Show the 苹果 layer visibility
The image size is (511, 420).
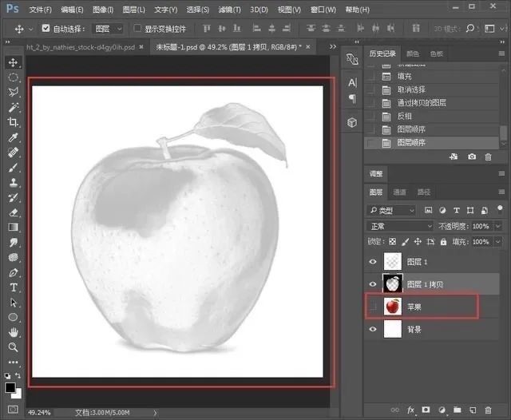373,306
